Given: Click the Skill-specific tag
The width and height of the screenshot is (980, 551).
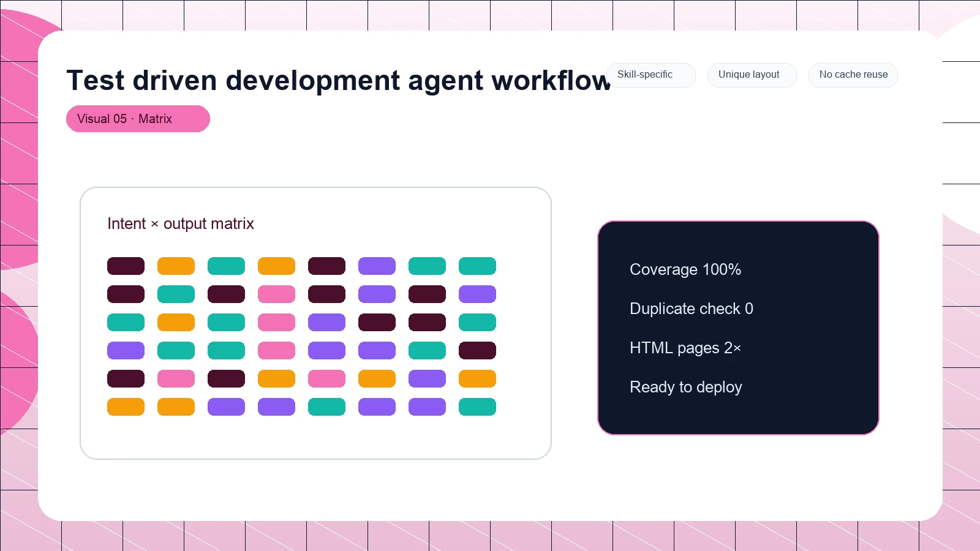Looking at the screenshot, I should (x=650, y=75).
